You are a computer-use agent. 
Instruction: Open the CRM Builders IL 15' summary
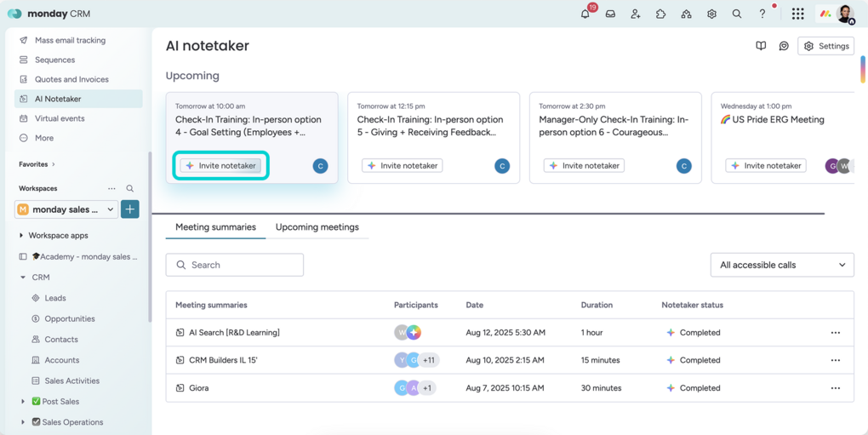[223, 360]
